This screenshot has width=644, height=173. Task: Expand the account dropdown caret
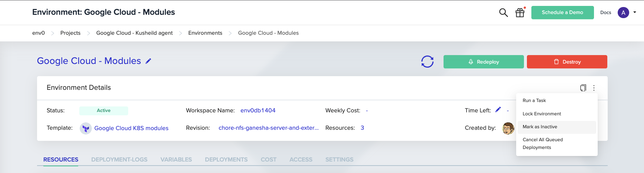[x=635, y=12]
